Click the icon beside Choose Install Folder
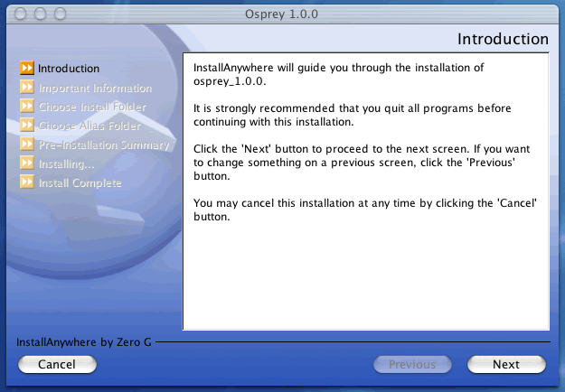The width and height of the screenshot is (565, 392). 27,107
